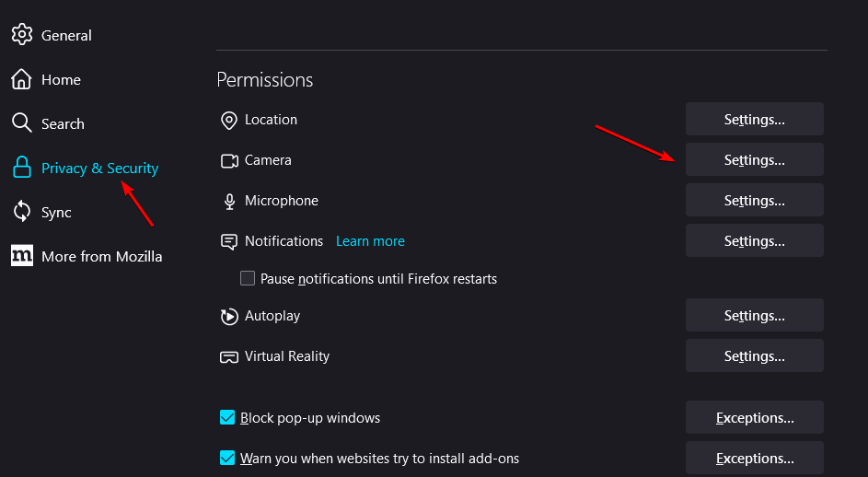Open the Notifications Learn more link
Screen dimensions: 868x477
click(x=370, y=241)
